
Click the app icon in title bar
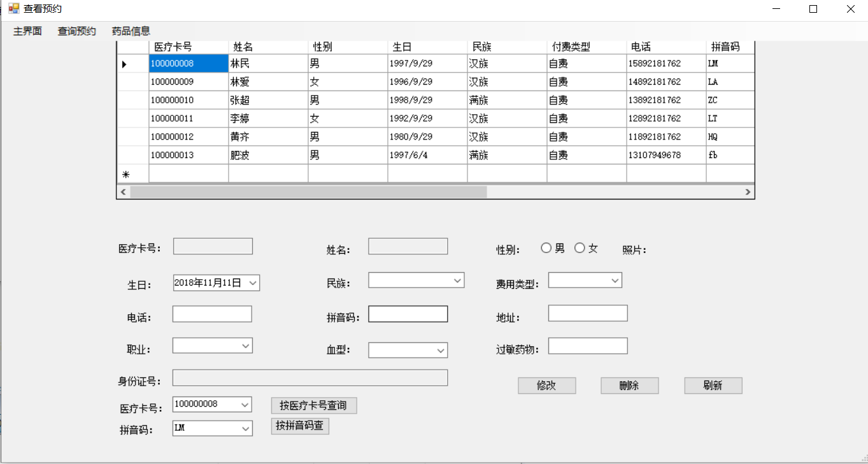tap(13, 9)
